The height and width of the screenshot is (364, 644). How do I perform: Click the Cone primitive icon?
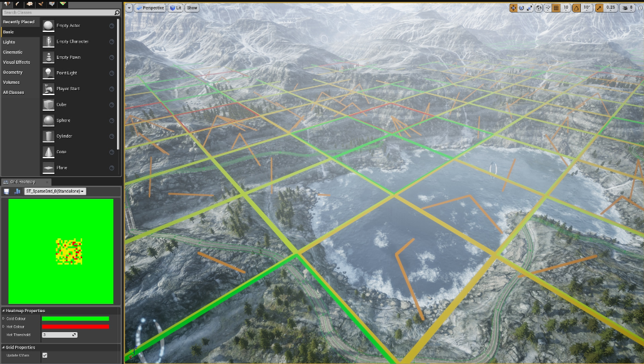pos(49,152)
